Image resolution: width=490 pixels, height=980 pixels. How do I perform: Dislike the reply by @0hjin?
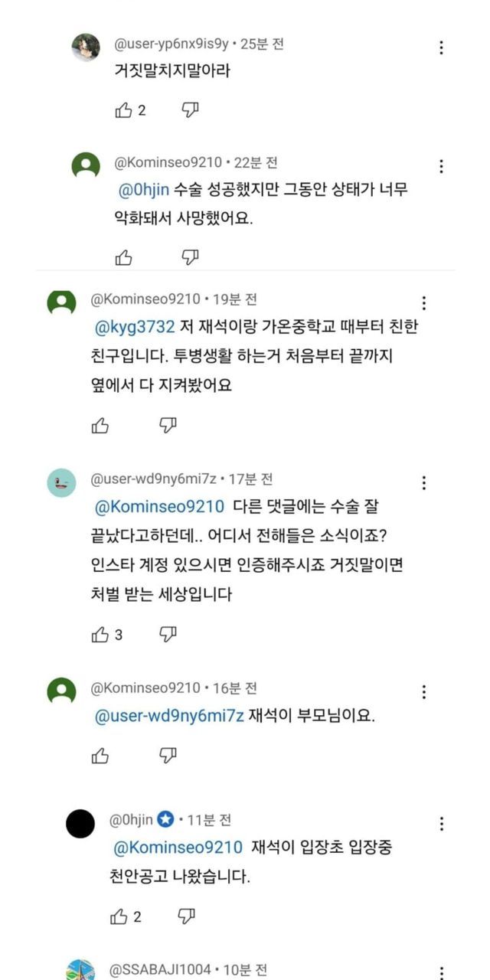coord(186,916)
